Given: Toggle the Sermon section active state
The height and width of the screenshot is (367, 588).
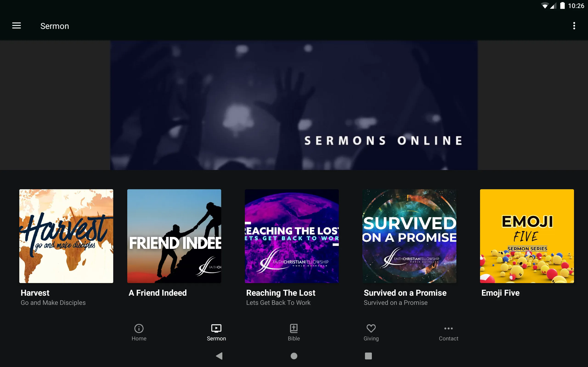Looking at the screenshot, I should pyautogui.click(x=216, y=332).
